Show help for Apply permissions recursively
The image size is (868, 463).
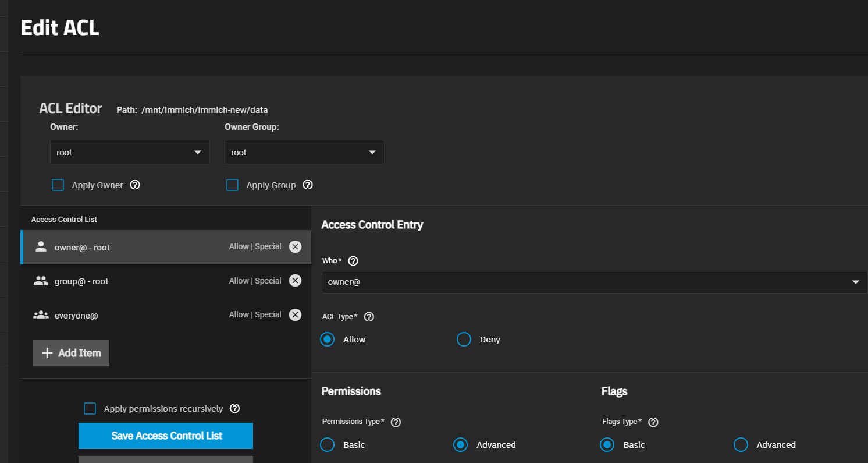click(x=235, y=409)
